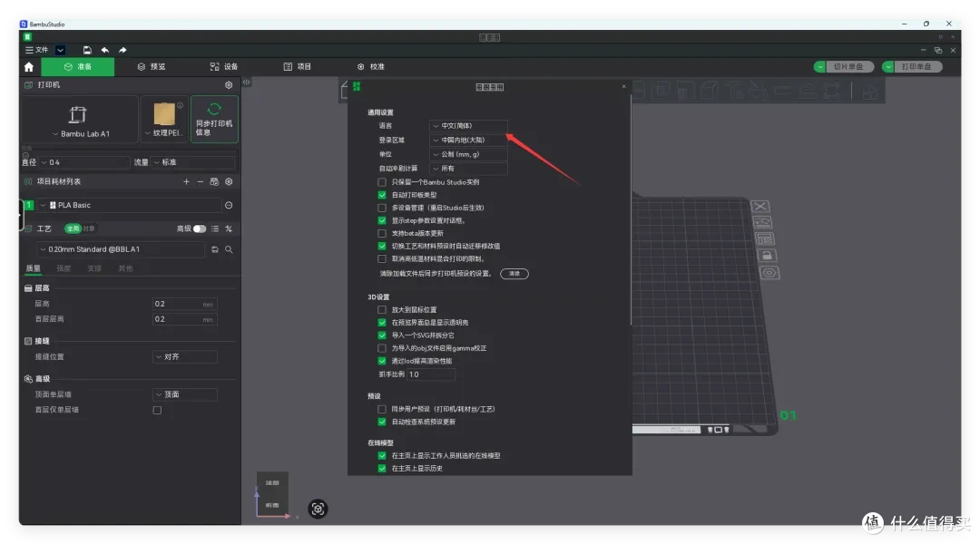Switch to the 设备 device tab
The height and width of the screenshot is (544, 980).
coord(224,67)
